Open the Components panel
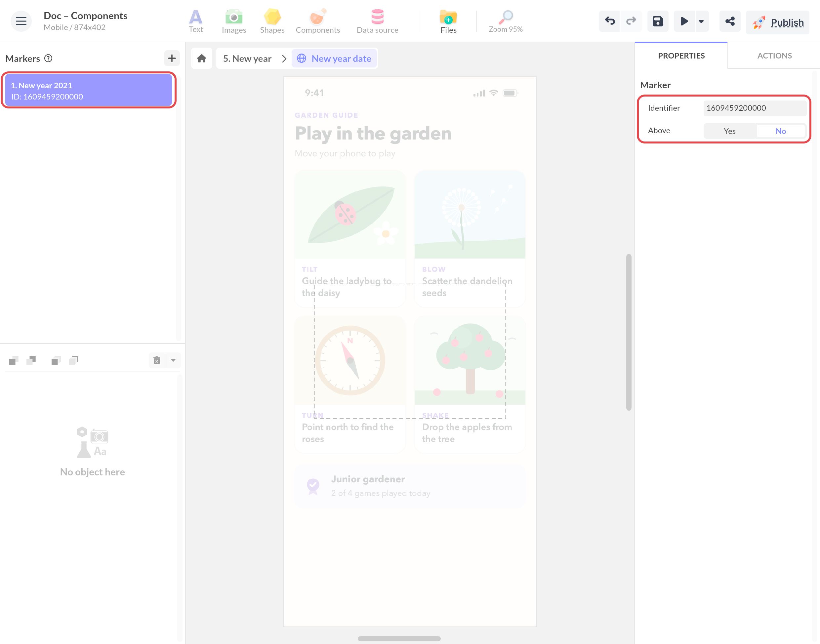This screenshot has width=820, height=644. pyautogui.click(x=317, y=21)
